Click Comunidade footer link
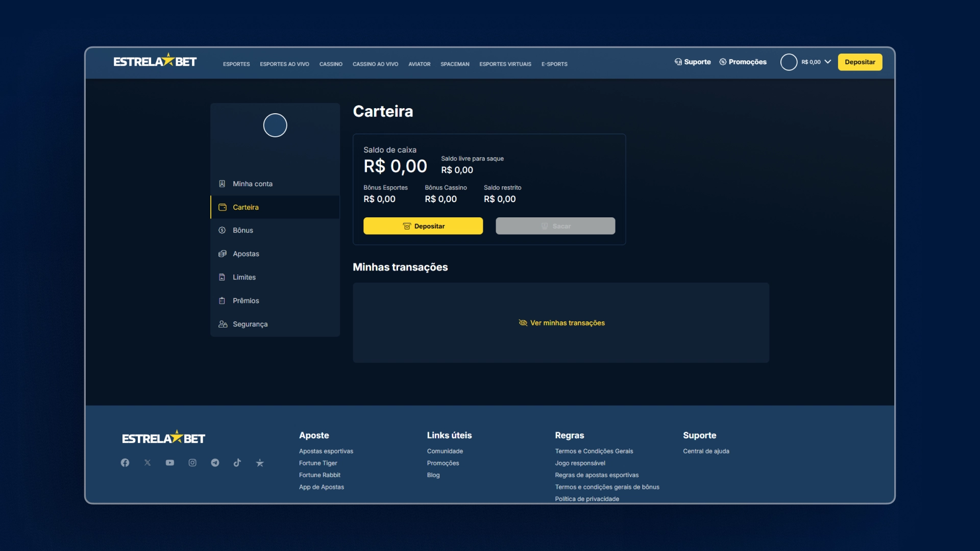980x551 pixels. point(445,451)
